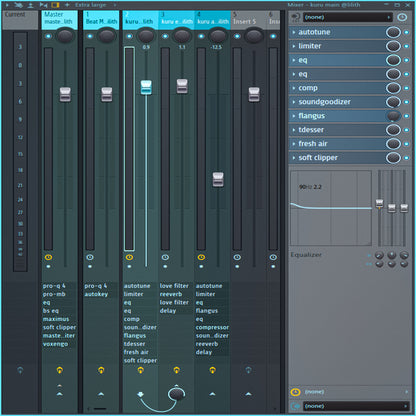The height and width of the screenshot is (416, 416).
Task: Open the flangus plugin from side panel
Action: [x=337, y=116]
